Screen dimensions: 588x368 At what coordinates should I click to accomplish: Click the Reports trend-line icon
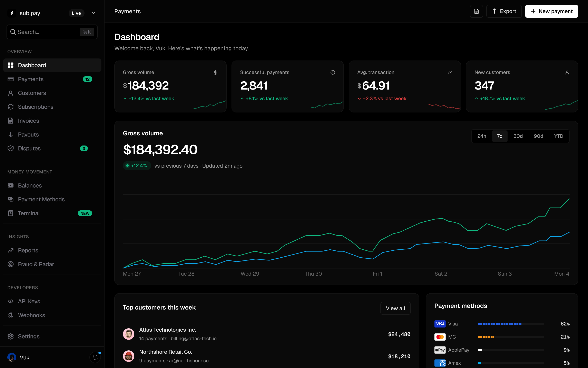tap(11, 250)
